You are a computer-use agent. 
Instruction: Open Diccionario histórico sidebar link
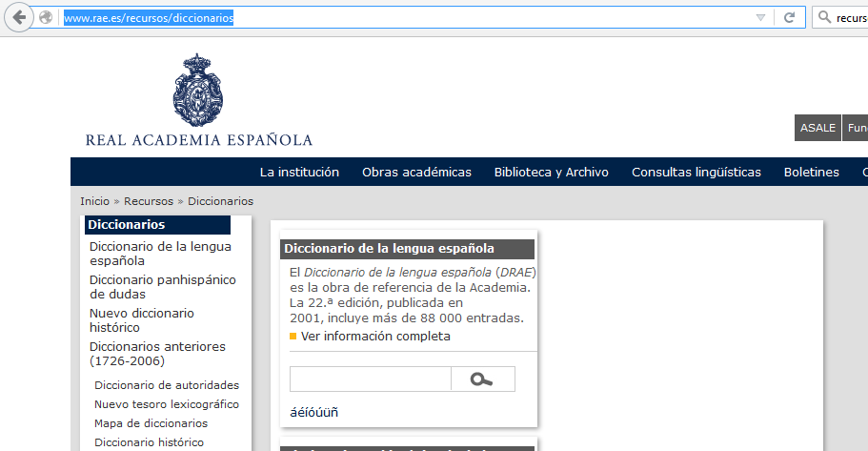click(149, 442)
